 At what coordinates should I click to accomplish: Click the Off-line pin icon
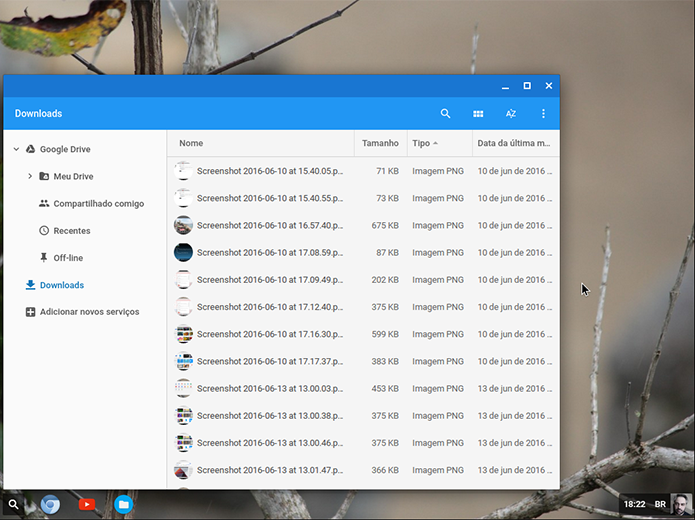click(43, 258)
